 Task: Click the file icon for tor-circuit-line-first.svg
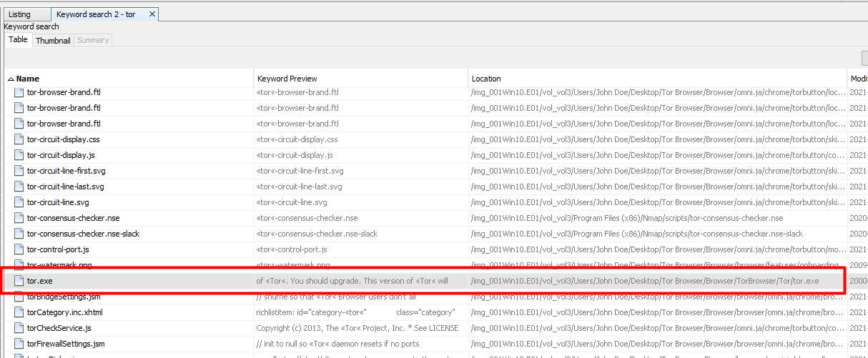pyautogui.click(x=19, y=171)
